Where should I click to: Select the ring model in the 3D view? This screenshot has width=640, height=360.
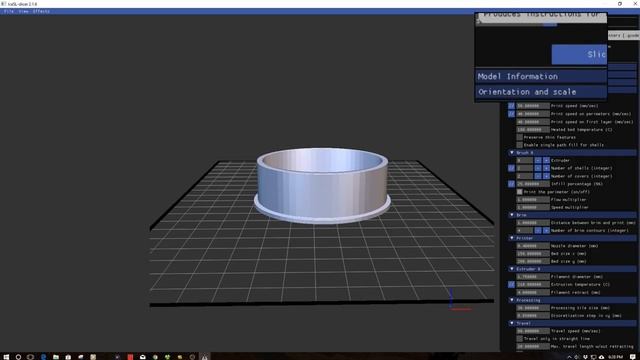click(322, 186)
